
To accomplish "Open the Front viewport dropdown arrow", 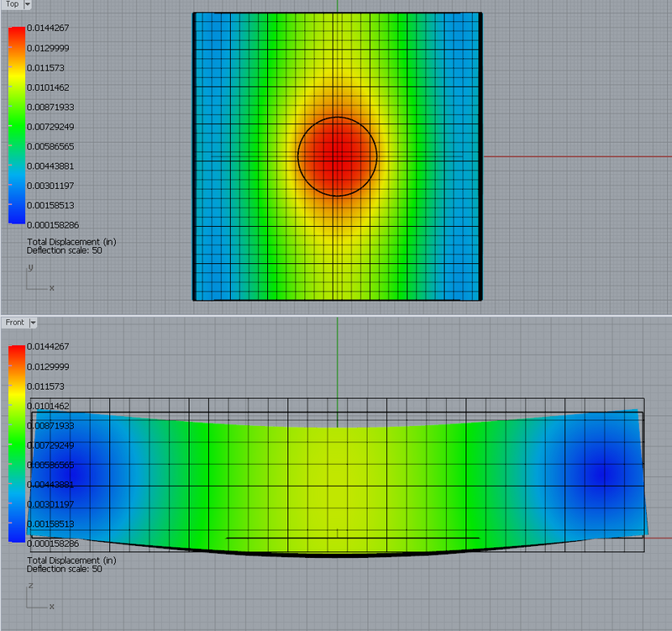I will (34, 323).
